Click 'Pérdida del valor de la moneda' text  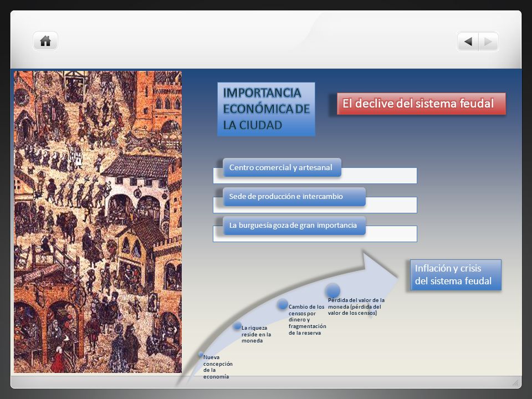[x=356, y=306]
